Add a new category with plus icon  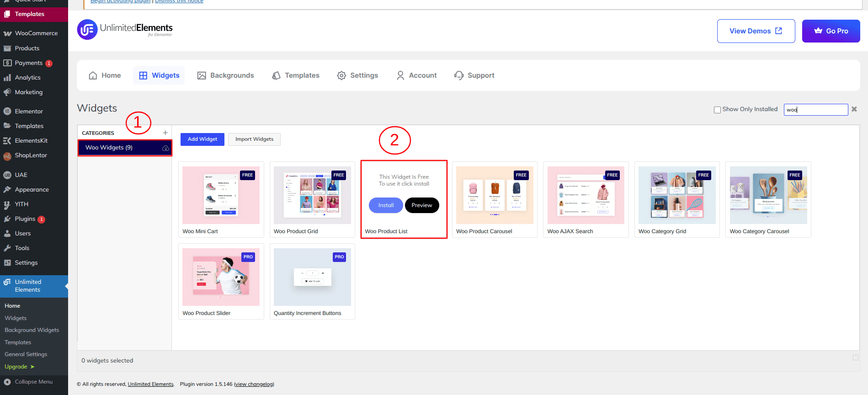click(165, 133)
